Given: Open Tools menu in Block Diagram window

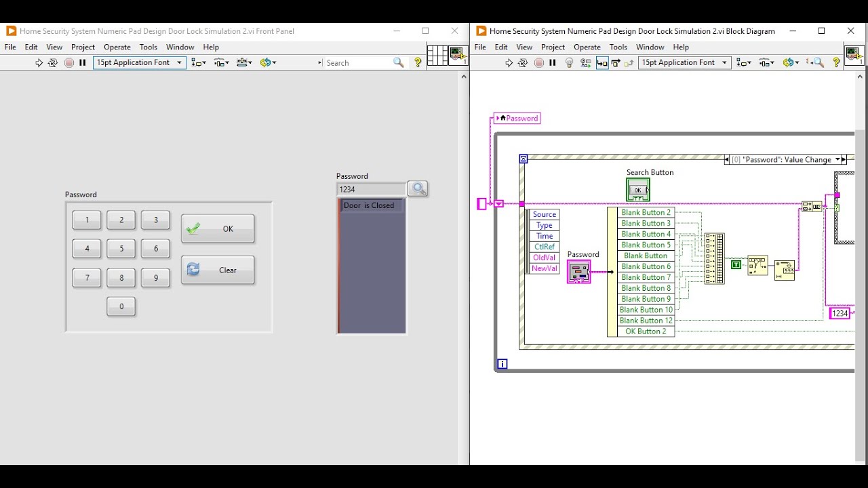Looking at the screenshot, I should click(x=618, y=47).
